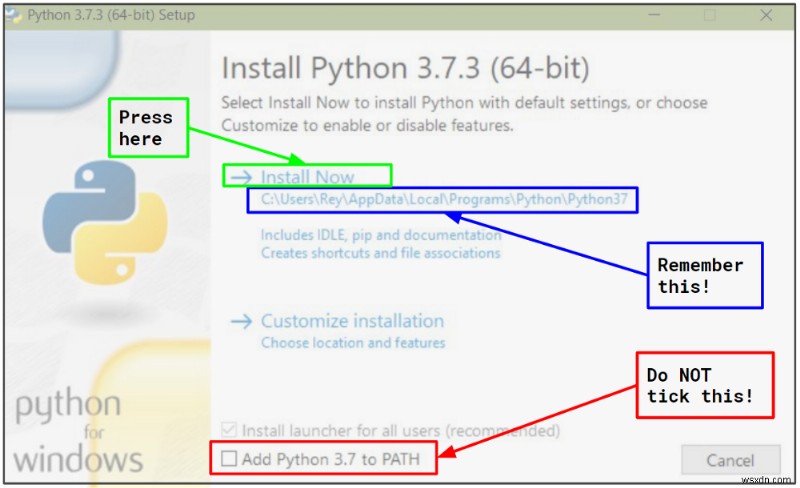Click the Install Now arrow icon
The width and height of the screenshot is (800, 488).
pyautogui.click(x=241, y=177)
